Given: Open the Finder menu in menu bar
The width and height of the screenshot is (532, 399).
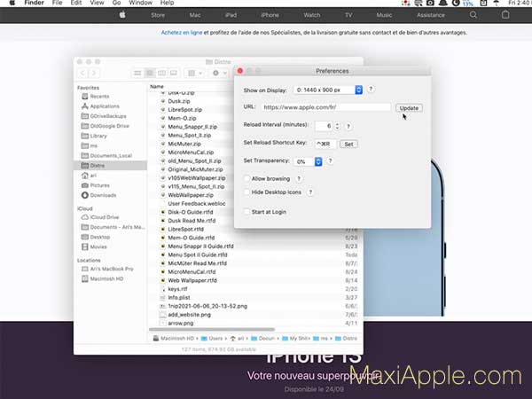Looking at the screenshot, I should 35,3.
